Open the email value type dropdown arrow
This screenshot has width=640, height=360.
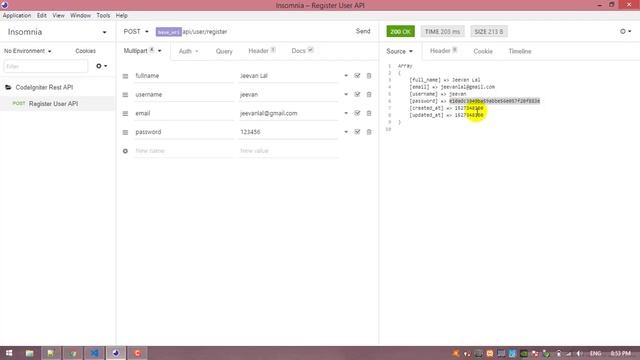[346, 113]
